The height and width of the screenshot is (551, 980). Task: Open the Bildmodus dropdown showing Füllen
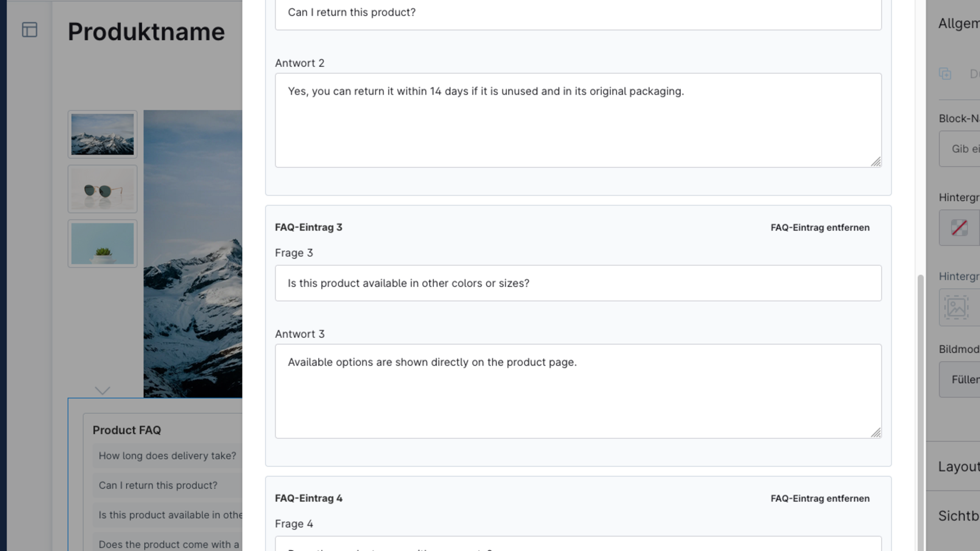(x=960, y=380)
